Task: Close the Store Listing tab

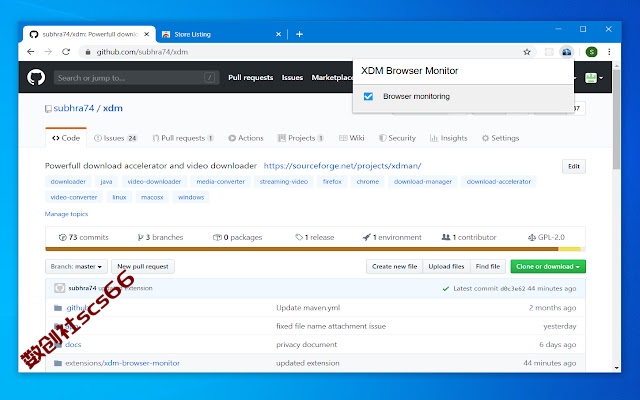Action: 278,34
